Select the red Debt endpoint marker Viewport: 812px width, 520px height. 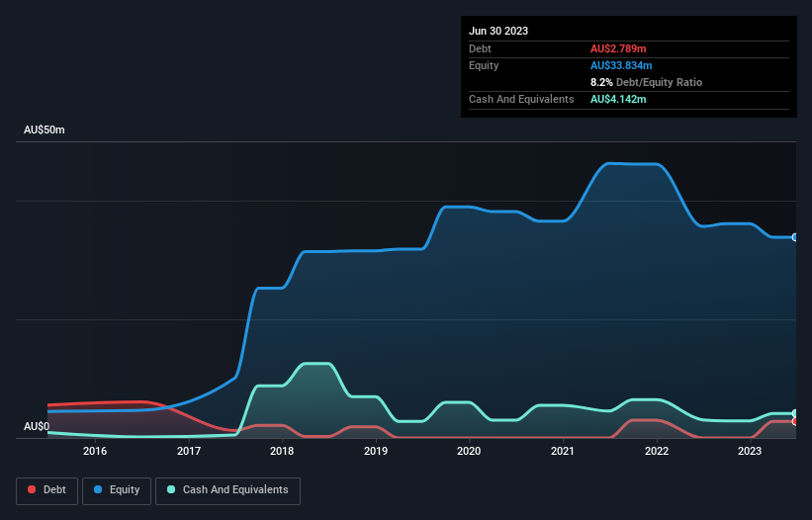pos(795,422)
